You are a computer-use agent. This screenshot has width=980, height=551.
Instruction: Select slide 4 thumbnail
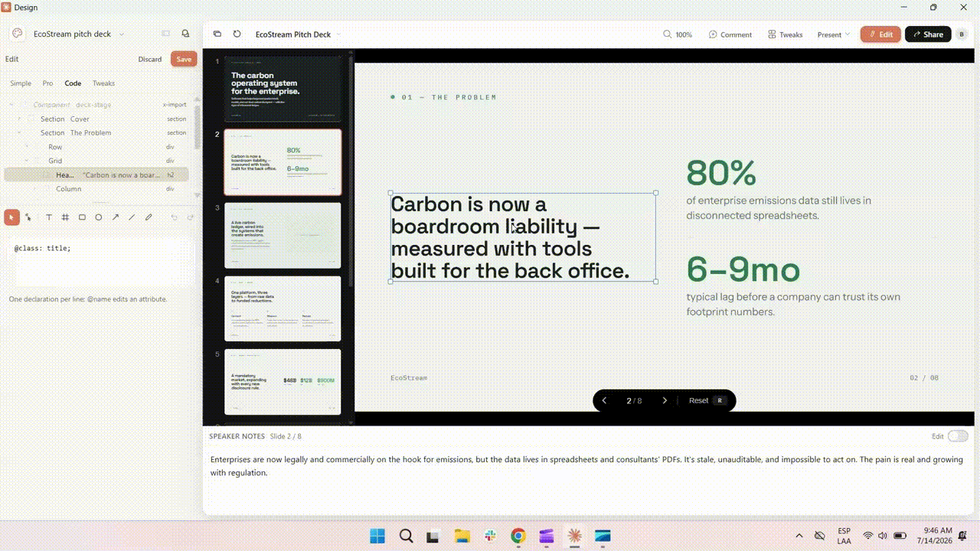click(283, 308)
